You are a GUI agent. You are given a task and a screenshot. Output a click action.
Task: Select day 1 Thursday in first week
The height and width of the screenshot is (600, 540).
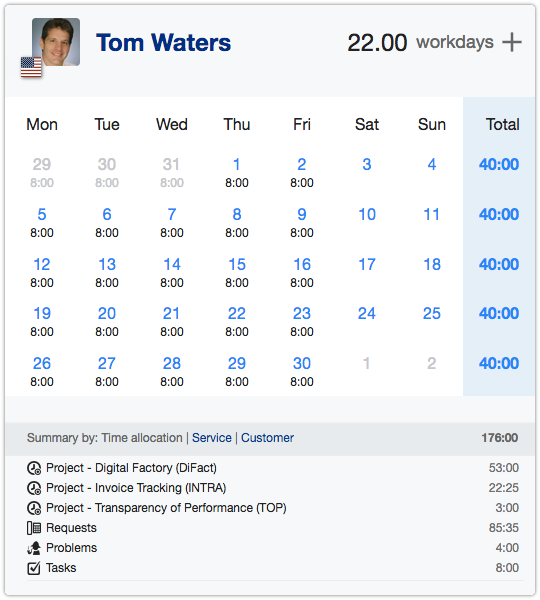(x=237, y=165)
